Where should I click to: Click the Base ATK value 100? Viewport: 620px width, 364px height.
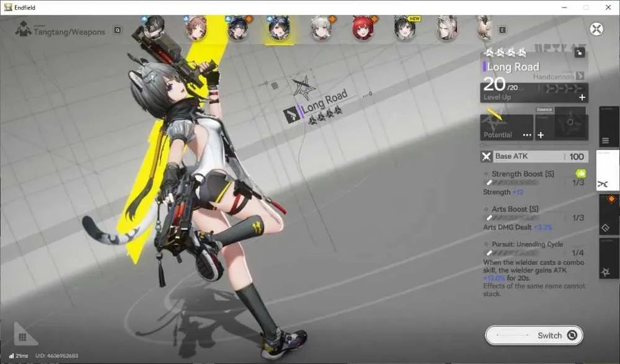[x=577, y=157]
